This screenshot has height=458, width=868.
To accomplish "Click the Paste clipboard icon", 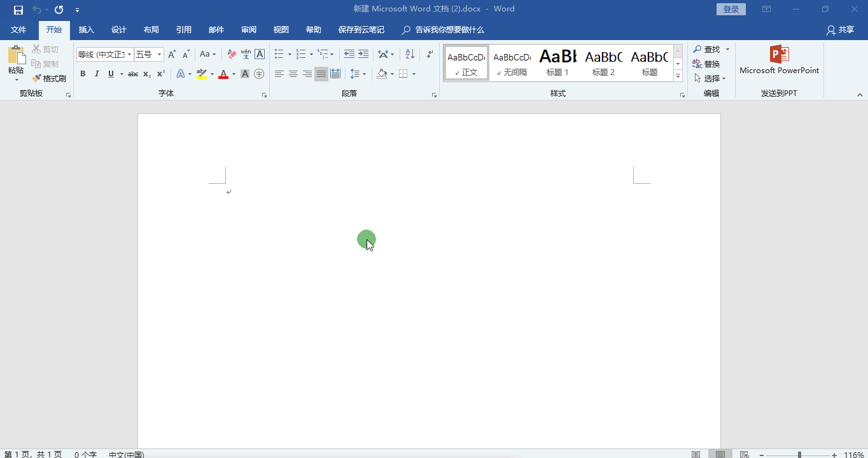I will 17,55.
